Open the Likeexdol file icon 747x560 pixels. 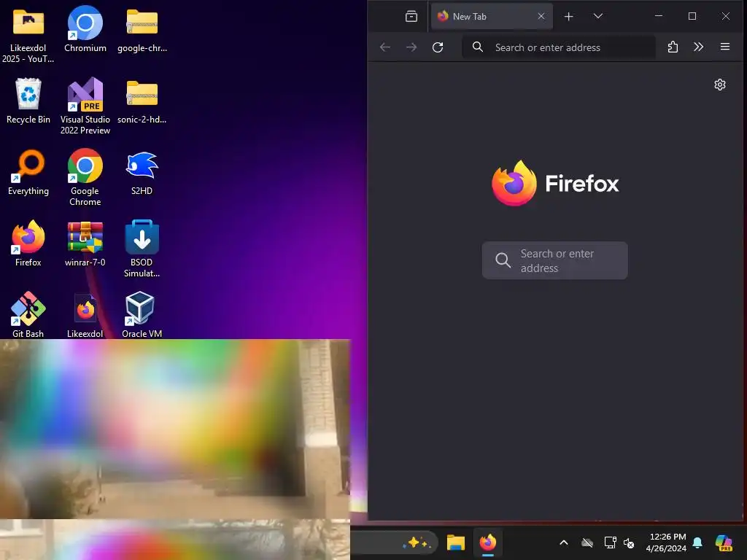click(85, 314)
